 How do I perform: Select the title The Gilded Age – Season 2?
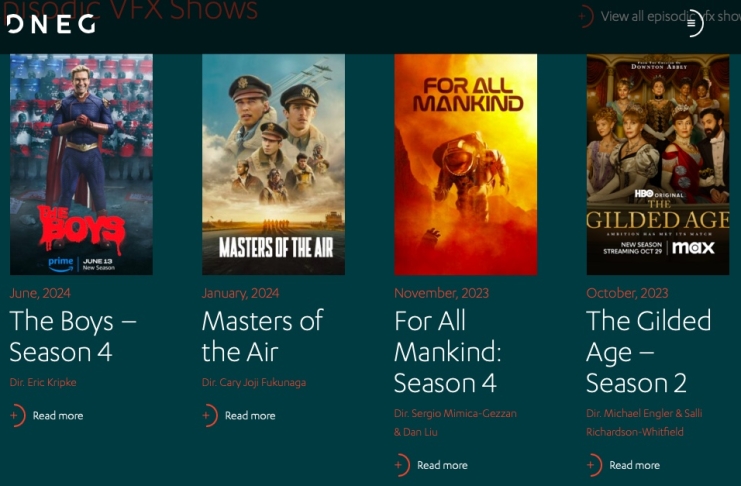[x=648, y=352]
